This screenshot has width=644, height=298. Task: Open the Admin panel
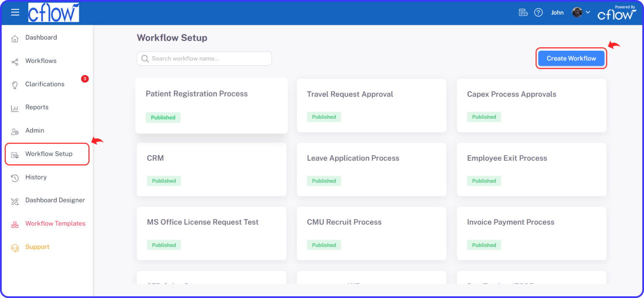pos(35,131)
